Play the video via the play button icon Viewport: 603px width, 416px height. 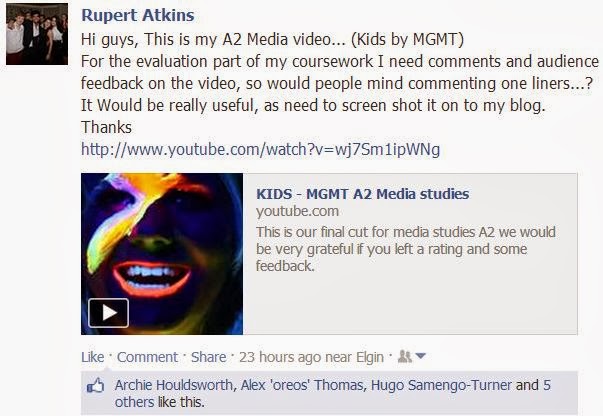click(x=108, y=313)
